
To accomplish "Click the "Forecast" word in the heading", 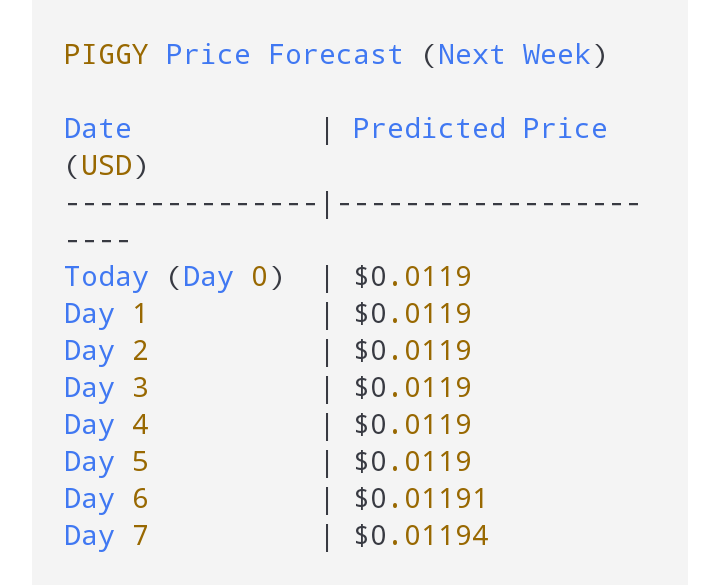I will pos(335,54).
